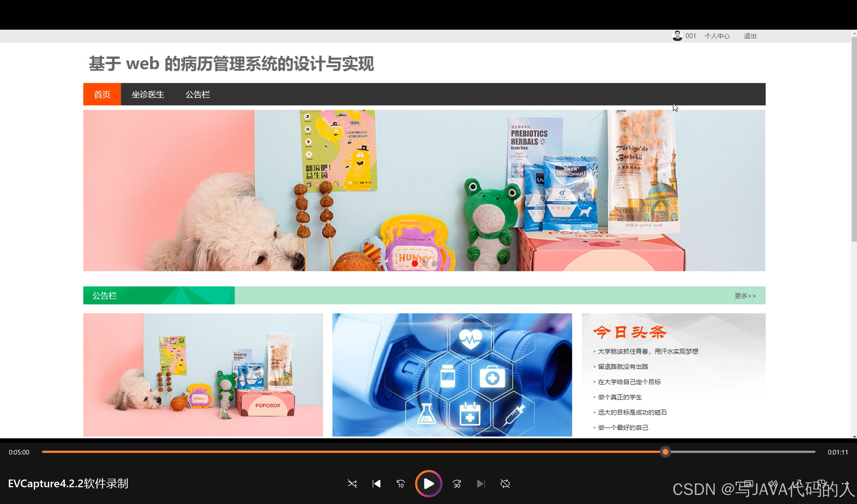Click the 更多>> link in the announcement bar
The width and height of the screenshot is (857, 504).
coord(745,295)
